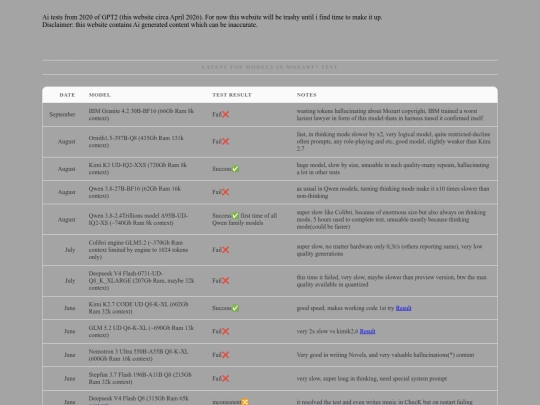540x405 pixels.
Task: Click the Fail result for Deepseek V4 Flash-0731
Action: (221, 281)
